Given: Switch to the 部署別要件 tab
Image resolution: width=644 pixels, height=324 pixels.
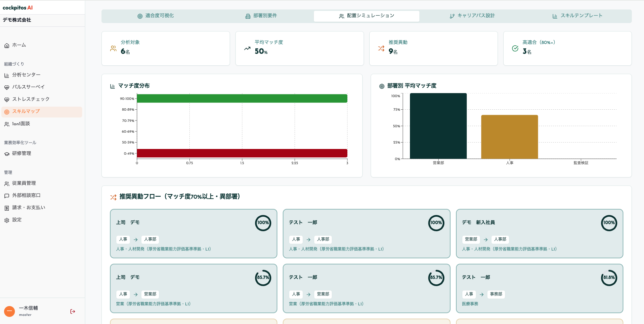Looking at the screenshot, I should 261,16.
